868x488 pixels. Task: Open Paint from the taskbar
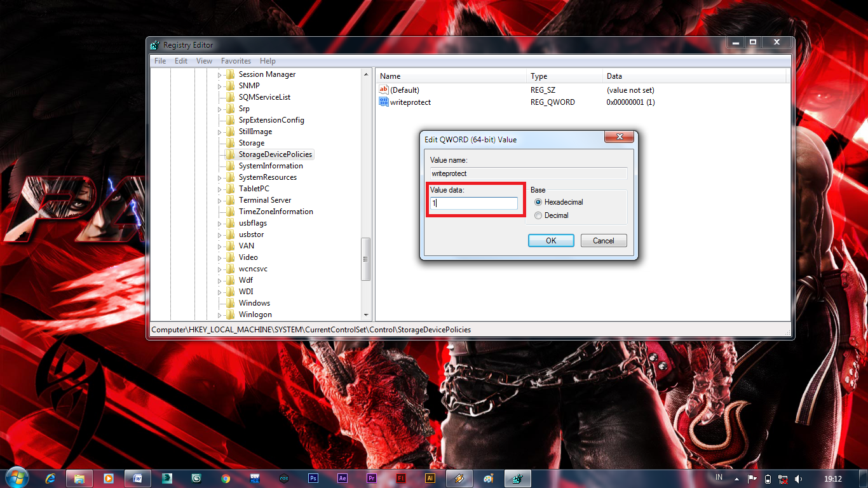click(489, 478)
